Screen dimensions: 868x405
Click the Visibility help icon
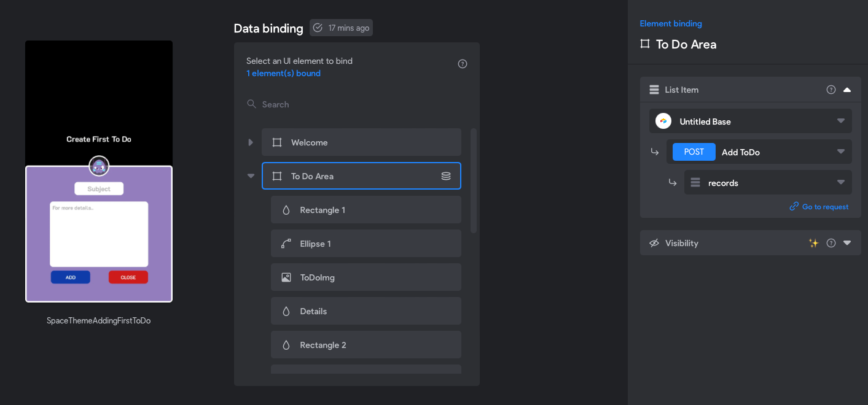[831, 243]
